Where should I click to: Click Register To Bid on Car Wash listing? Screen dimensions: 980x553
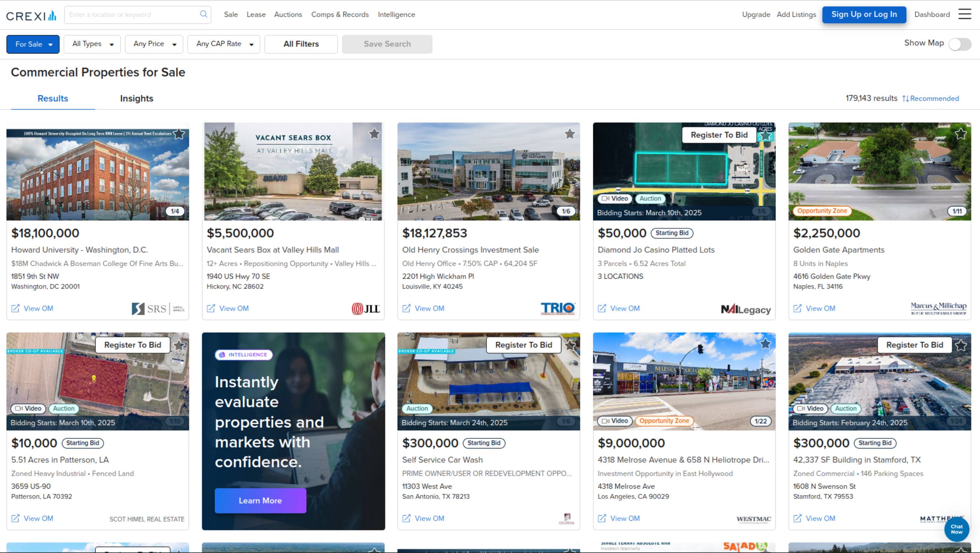tap(524, 345)
